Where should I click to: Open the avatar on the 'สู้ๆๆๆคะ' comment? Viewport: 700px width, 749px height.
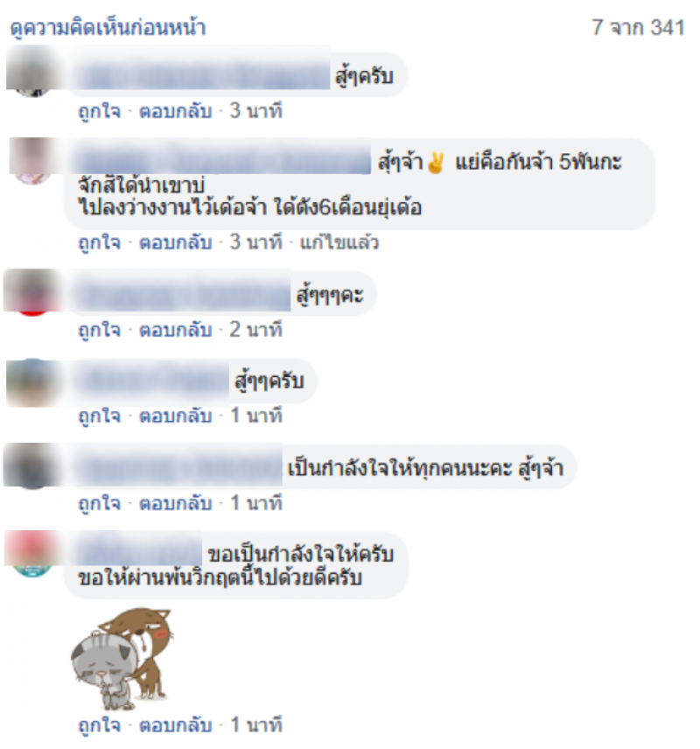point(32,292)
